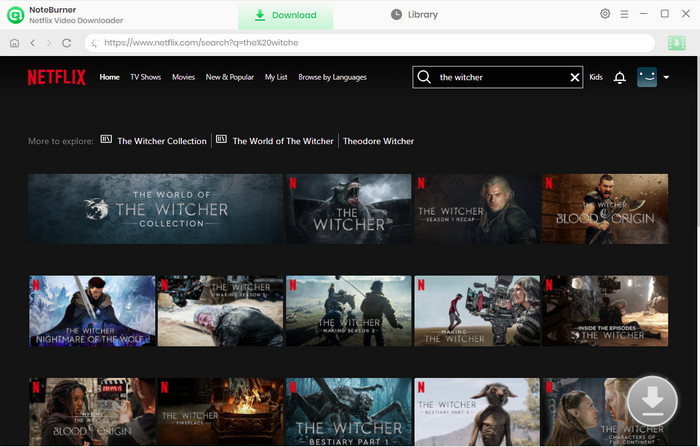
Task: Open The World of The Witcher Collection banner
Action: 155,209
